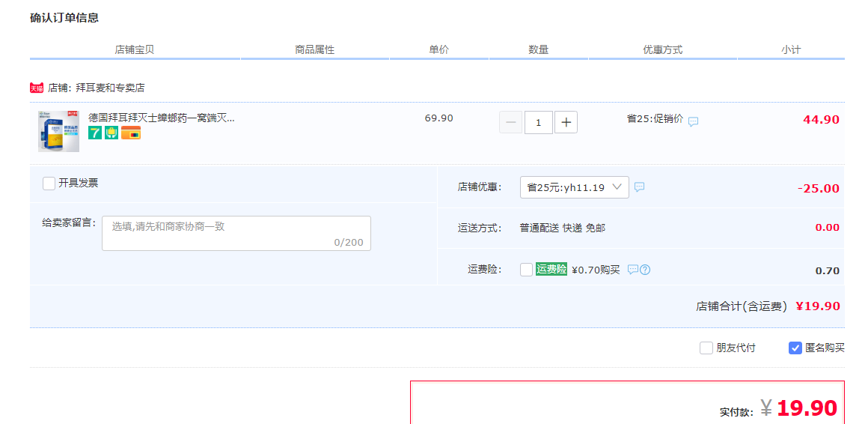
Task: Click the 实付款 label
Action: [737, 412]
